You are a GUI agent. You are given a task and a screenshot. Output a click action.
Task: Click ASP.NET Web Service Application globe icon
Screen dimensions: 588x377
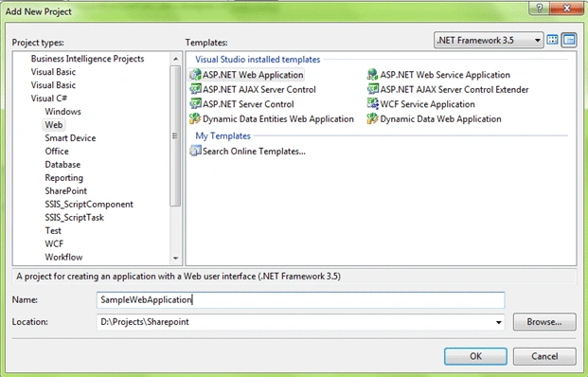point(372,75)
